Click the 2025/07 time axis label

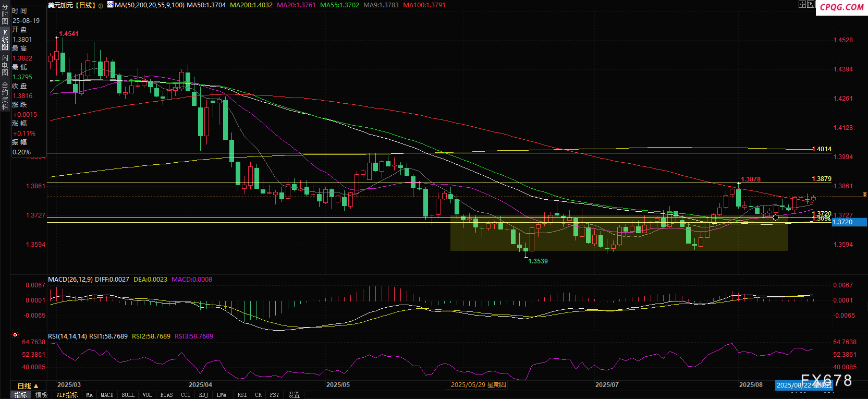click(607, 385)
